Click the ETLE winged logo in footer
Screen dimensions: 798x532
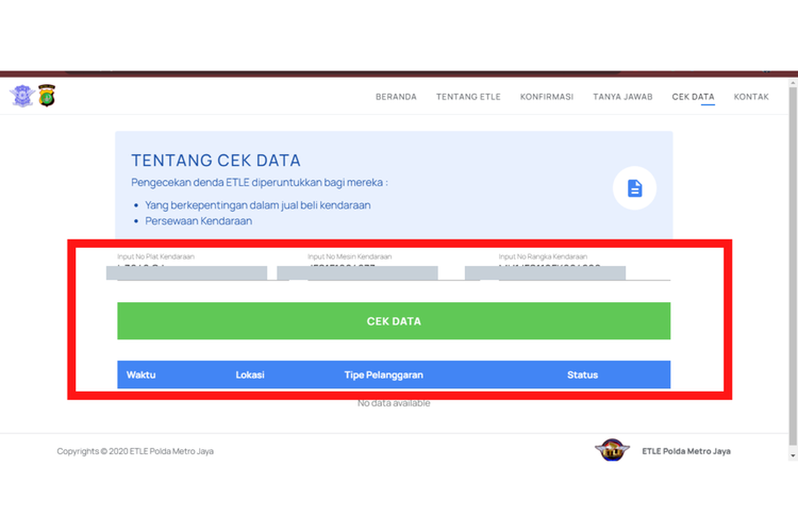click(612, 450)
